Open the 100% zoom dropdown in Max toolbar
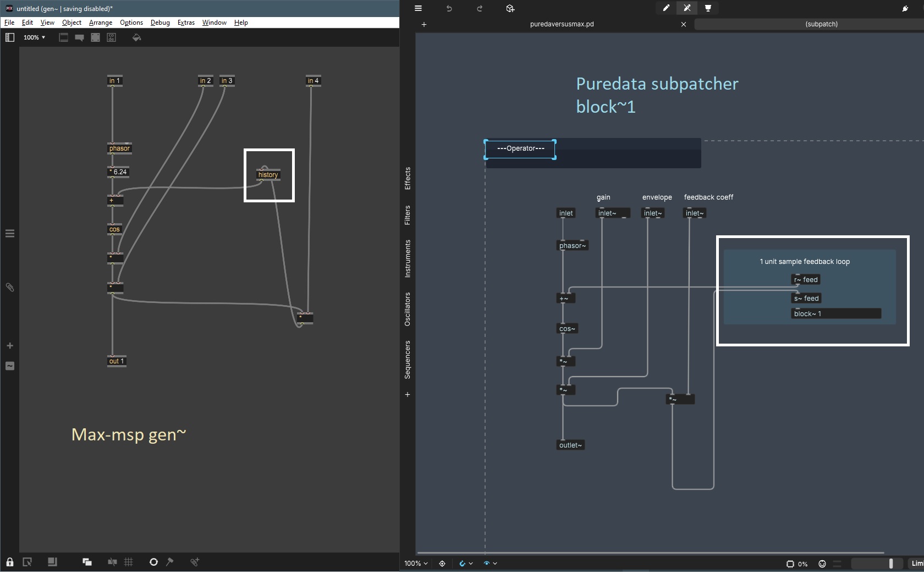The height and width of the screenshot is (574, 924). tap(34, 37)
